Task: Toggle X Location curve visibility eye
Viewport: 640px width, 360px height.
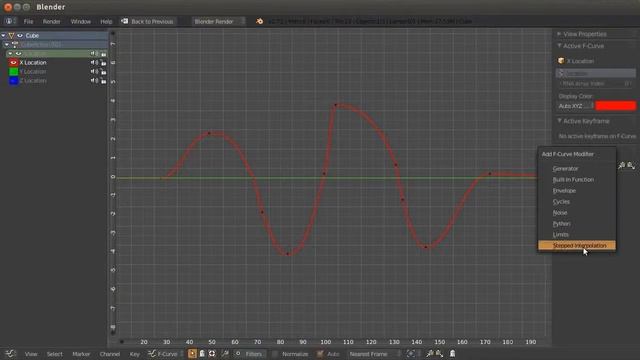Action: coord(13,62)
